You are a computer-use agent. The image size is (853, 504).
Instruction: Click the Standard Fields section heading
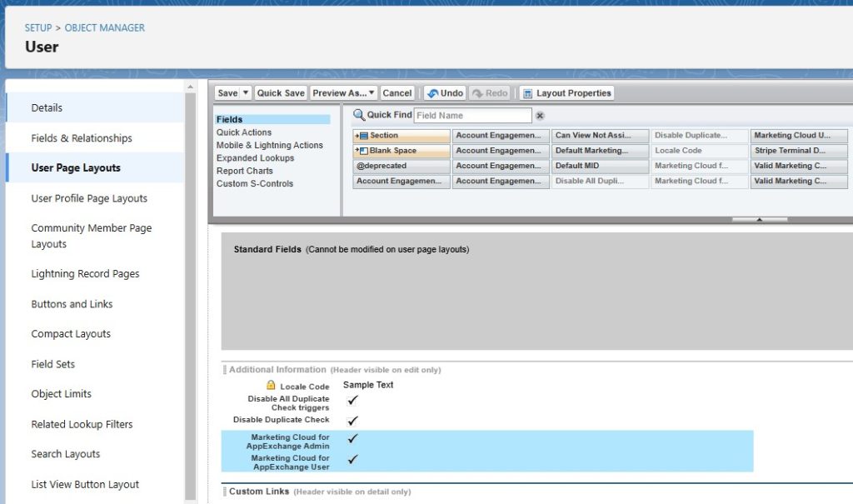pyautogui.click(x=267, y=249)
